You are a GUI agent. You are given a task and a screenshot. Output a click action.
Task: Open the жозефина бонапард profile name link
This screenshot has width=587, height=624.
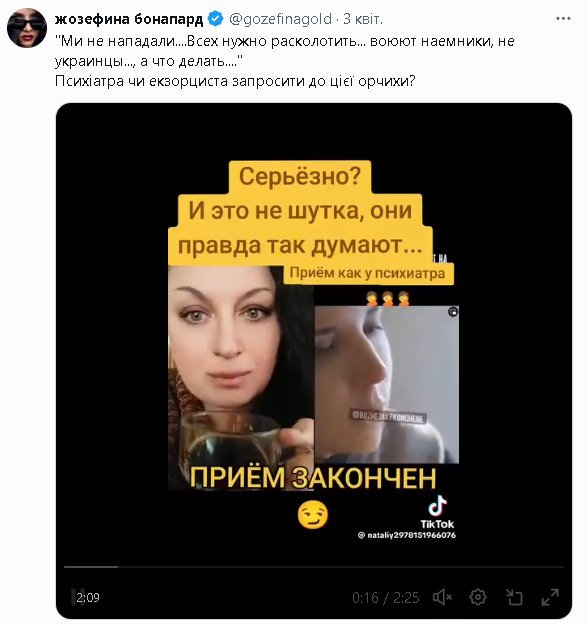129,19
